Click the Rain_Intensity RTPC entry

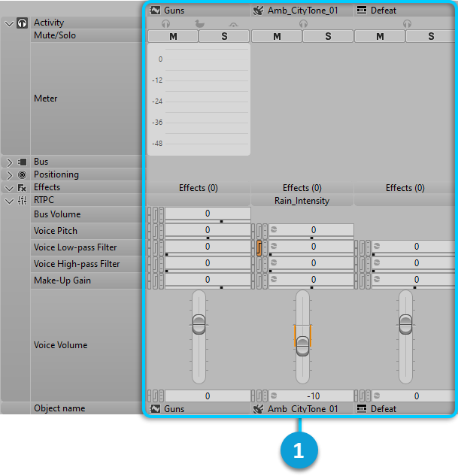tap(302, 201)
